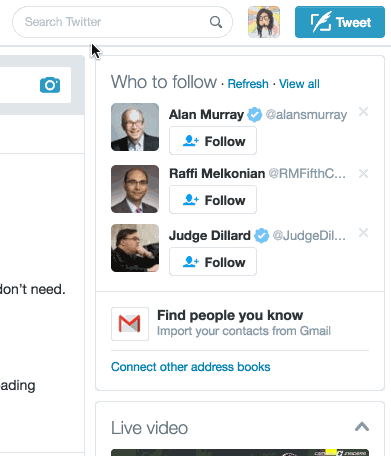This screenshot has height=456, width=391.
Task: View all follow suggestions
Action: tap(299, 84)
